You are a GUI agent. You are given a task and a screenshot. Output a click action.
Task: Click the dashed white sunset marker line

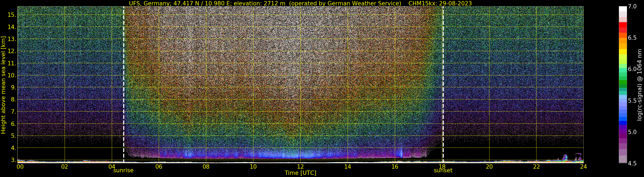(x=443, y=85)
